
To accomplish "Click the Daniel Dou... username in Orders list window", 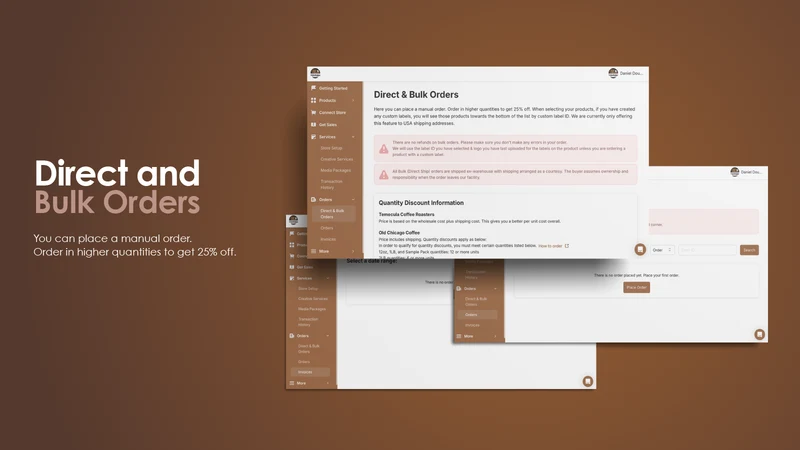I will click(x=751, y=172).
